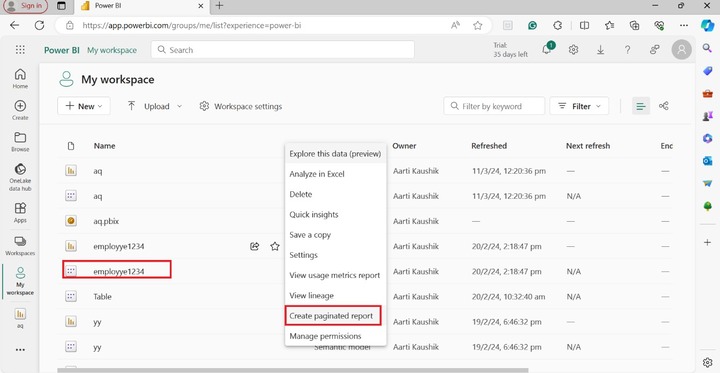Viewport: 720px width, 373px height.
Task: Open Workspace settings
Action: coord(241,106)
